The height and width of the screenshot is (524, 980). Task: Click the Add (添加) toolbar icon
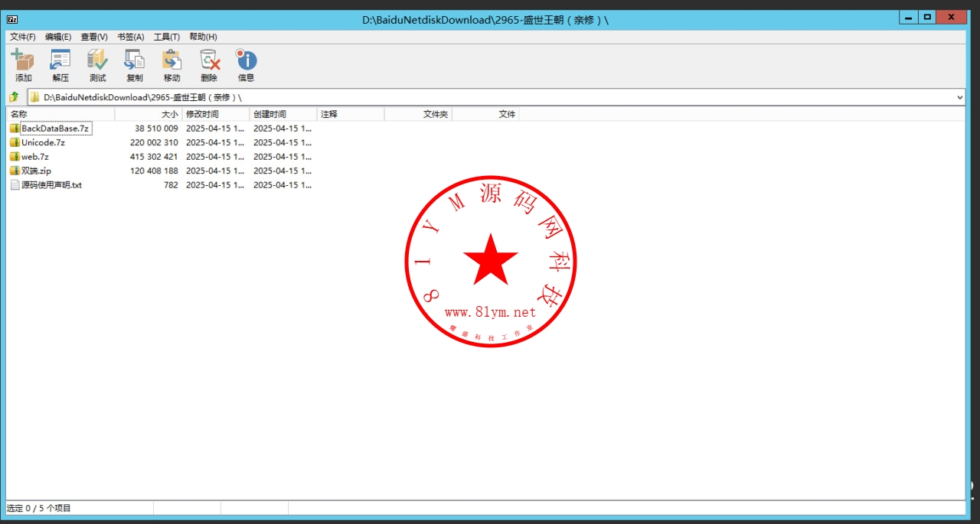(23, 60)
